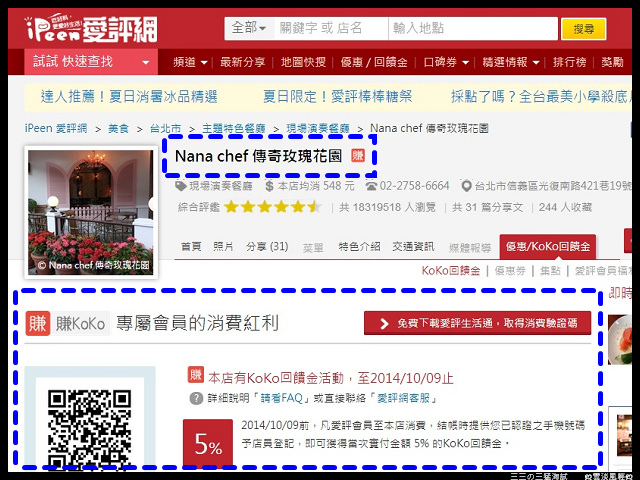Viewport: 640px width, 480px height.
Task: Click the iPeen 愛評網 breadcrumb link
Action: click(x=56, y=128)
